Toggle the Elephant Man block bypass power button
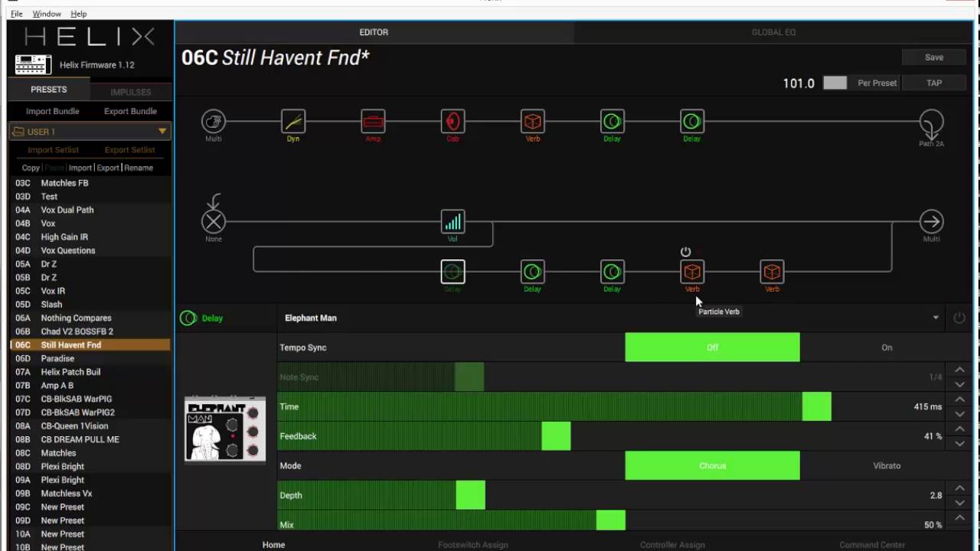980x551 pixels. pyautogui.click(x=959, y=318)
